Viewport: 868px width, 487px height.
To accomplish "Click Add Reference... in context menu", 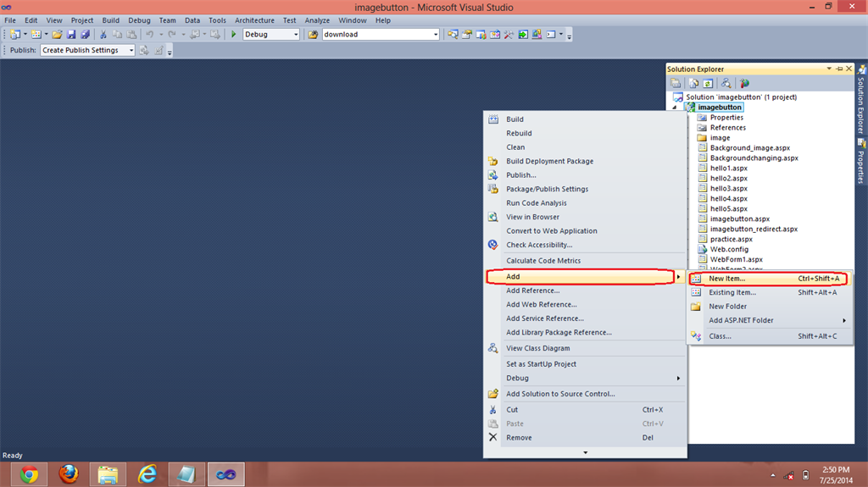I will [x=585, y=291].
